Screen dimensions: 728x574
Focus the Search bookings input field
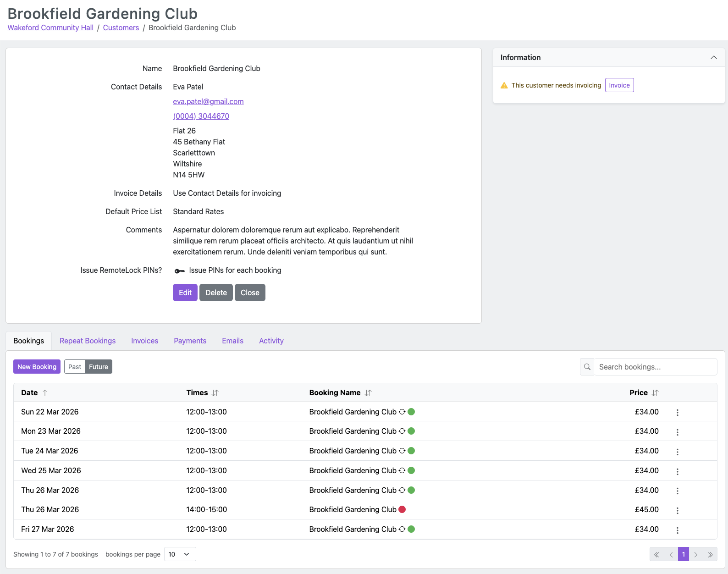[x=655, y=367]
